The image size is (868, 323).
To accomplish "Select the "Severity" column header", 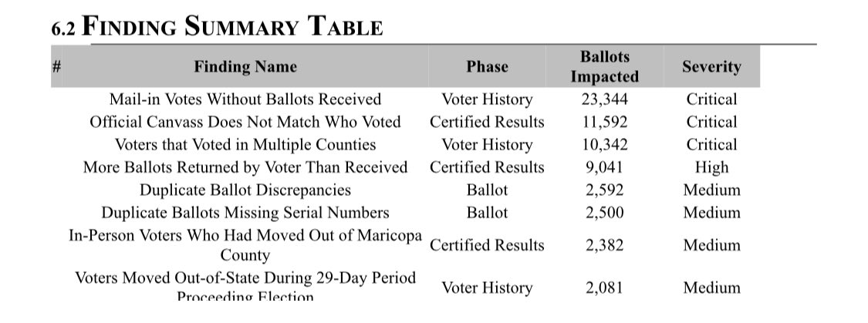I will [x=711, y=66].
